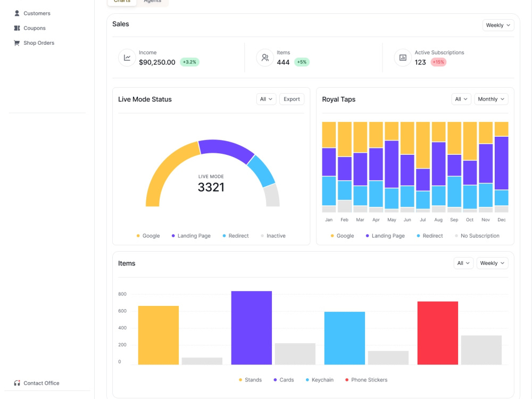Click the gray Inactive gauge segment

point(272,195)
